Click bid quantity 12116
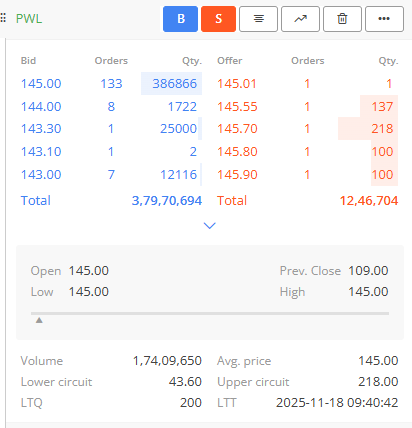 pos(179,175)
